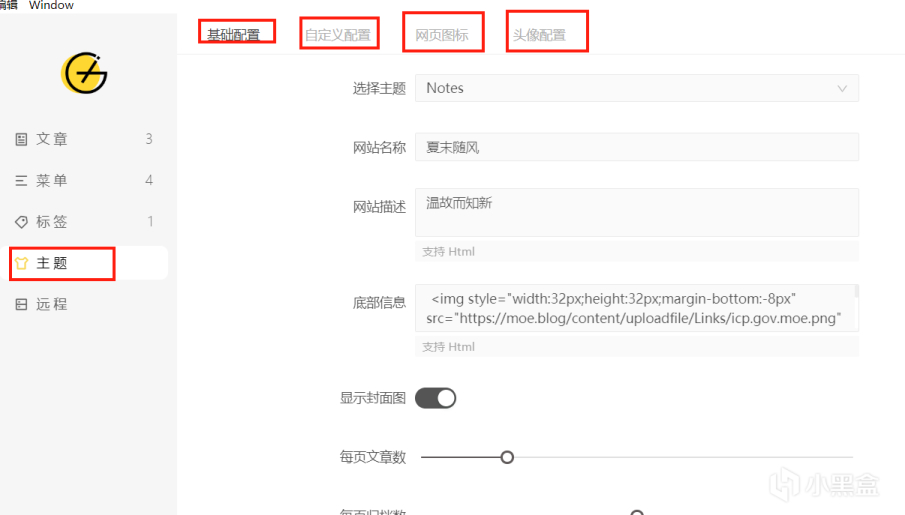Click the 远程 server icon
Screen dimensions: 905x515
point(21,305)
